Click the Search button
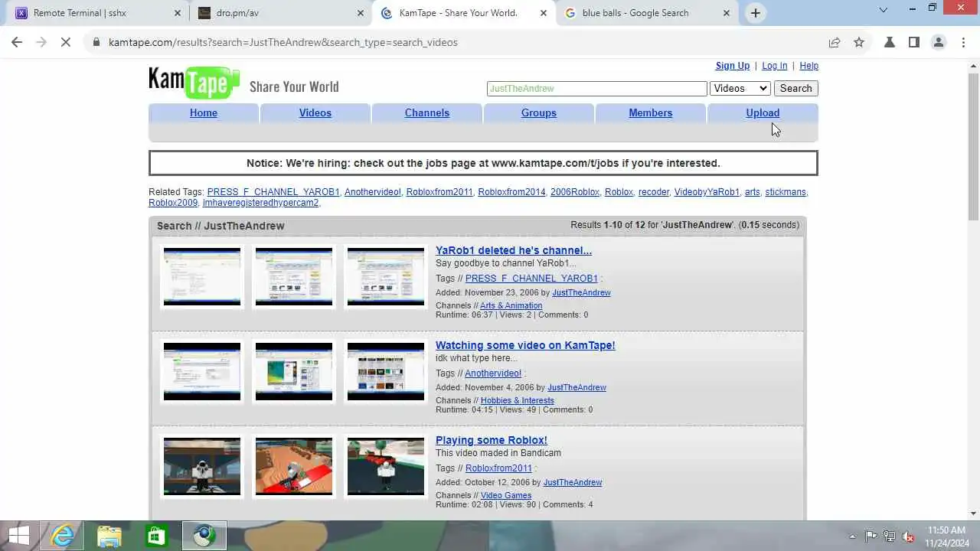 click(795, 88)
